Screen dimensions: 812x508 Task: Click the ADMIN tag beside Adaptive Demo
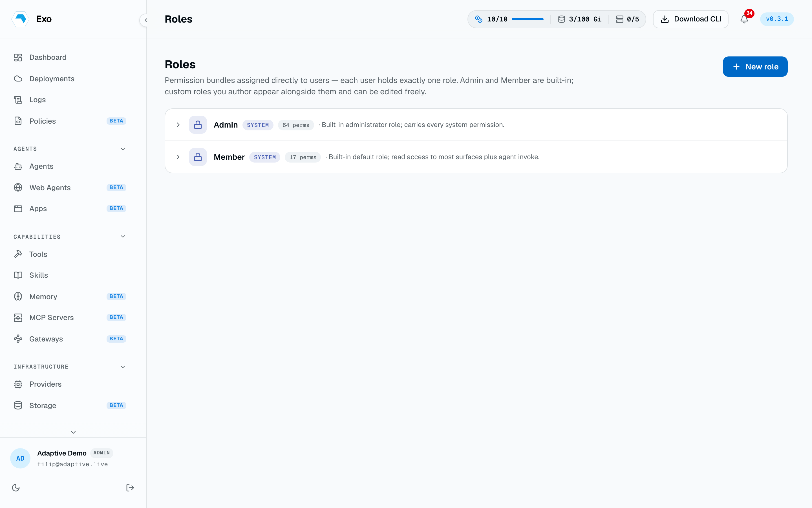[x=101, y=453]
